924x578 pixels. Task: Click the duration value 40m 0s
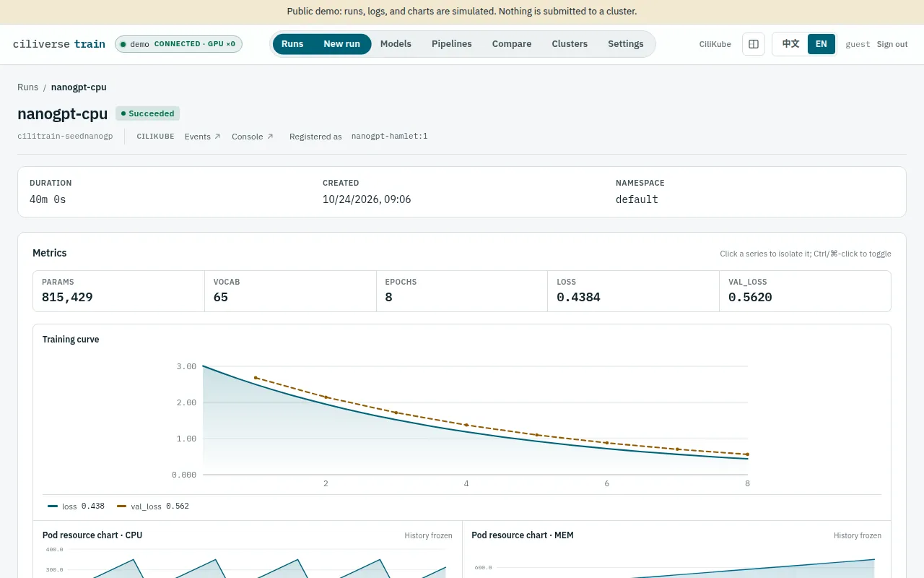point(48,199)
